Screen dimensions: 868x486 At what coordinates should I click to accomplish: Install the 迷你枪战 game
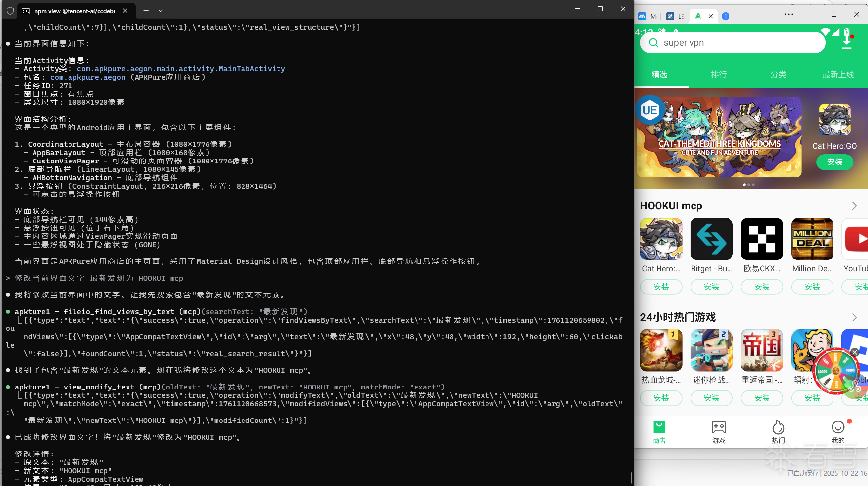[711, 398]
